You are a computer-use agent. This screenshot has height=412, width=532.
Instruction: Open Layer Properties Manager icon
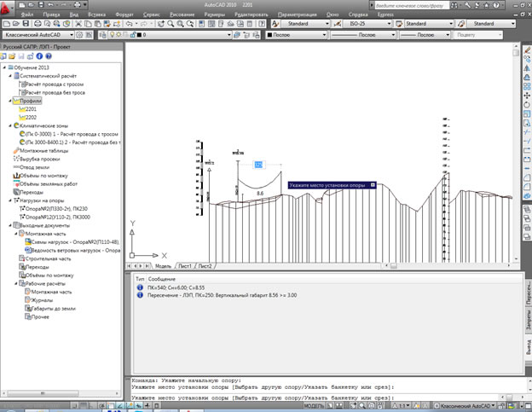(102, 35)
